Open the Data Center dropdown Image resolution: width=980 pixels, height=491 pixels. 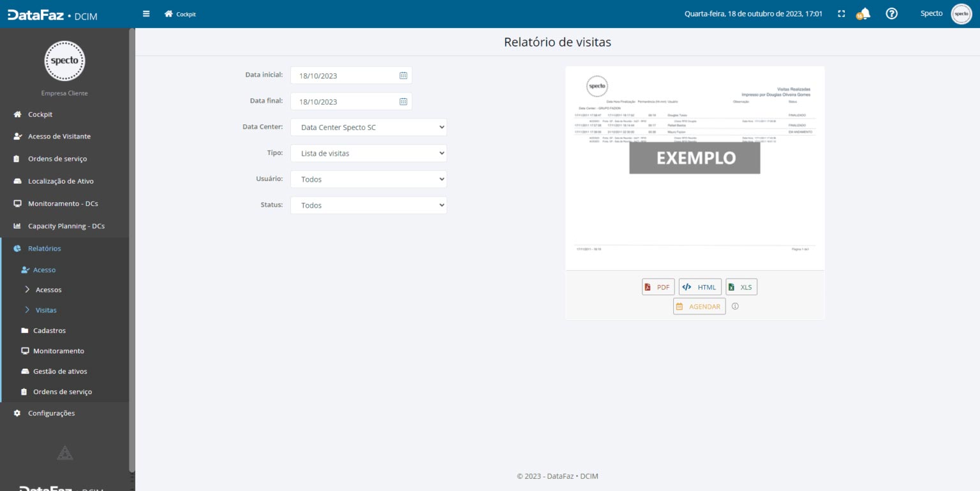[x=368, y=128]
